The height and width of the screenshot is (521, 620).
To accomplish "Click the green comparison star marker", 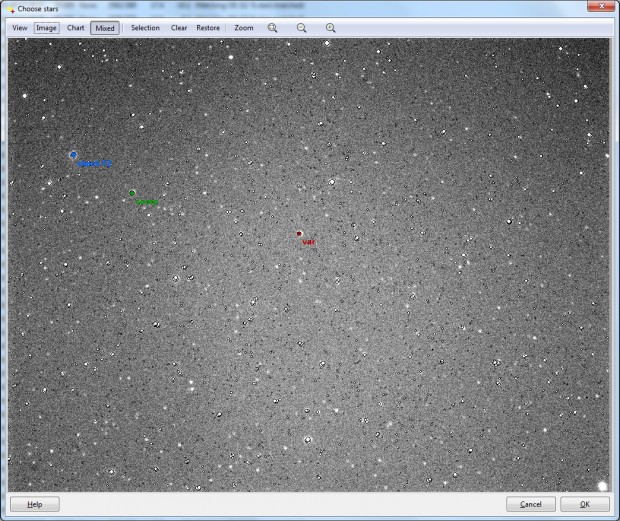I will pyautogui.click(x=132, y=193).
